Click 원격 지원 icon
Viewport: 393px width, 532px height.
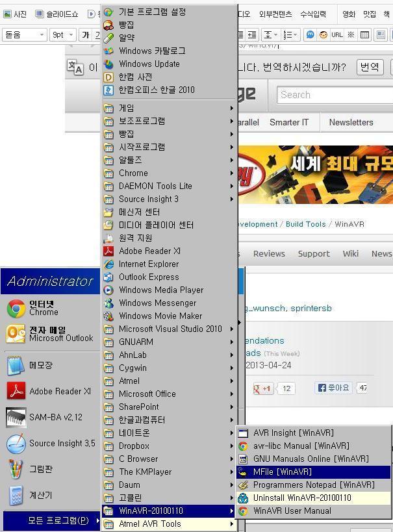coord(108,238)
